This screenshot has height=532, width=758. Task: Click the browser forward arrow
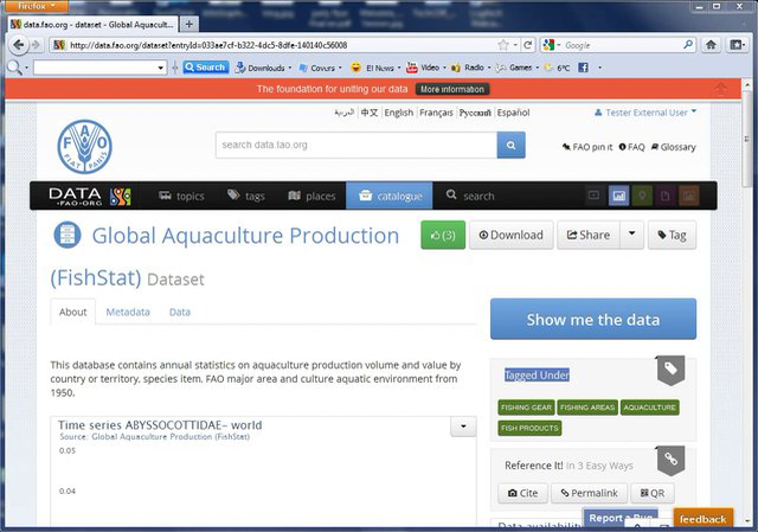pos(36,45)
